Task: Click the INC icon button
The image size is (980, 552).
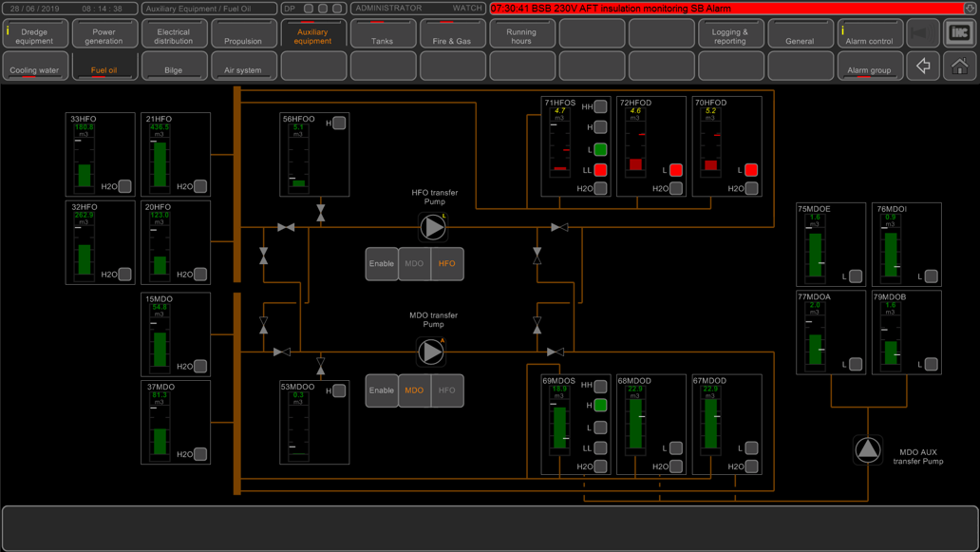Action: [x=960, y=33]
